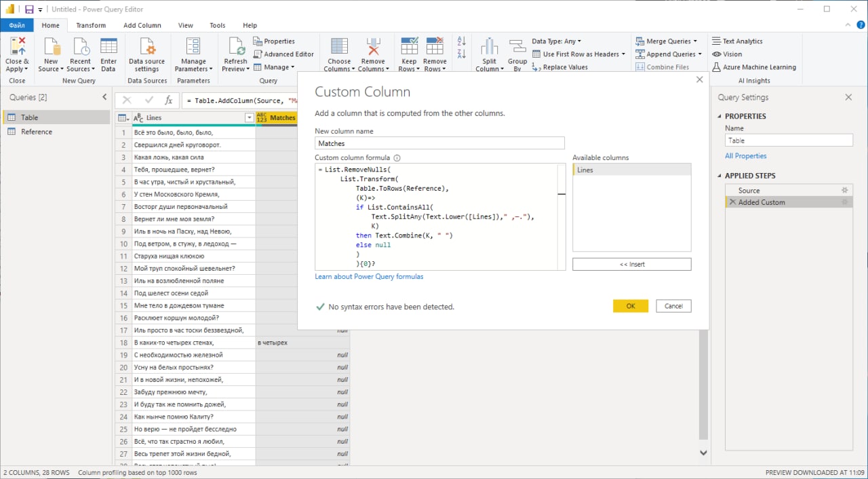Switch to the Add Column tab
The image size is (868, 479).
point(142,25)
